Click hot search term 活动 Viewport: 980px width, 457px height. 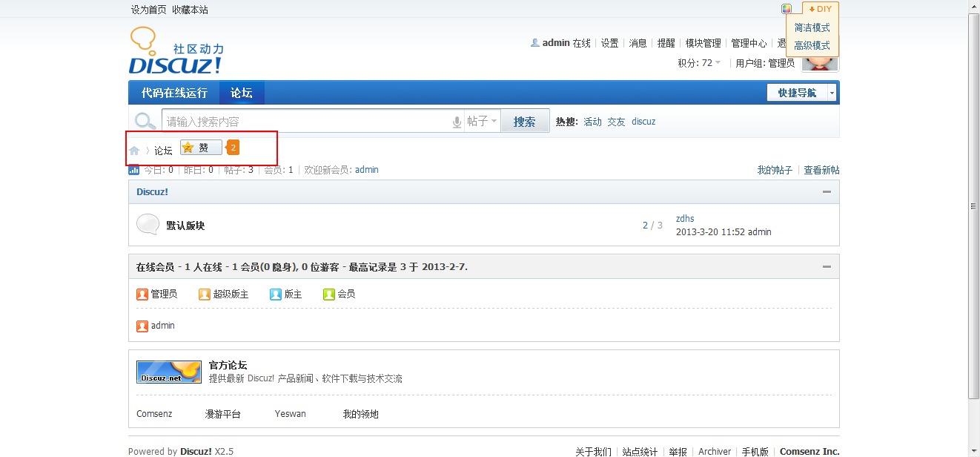[592, 122]
